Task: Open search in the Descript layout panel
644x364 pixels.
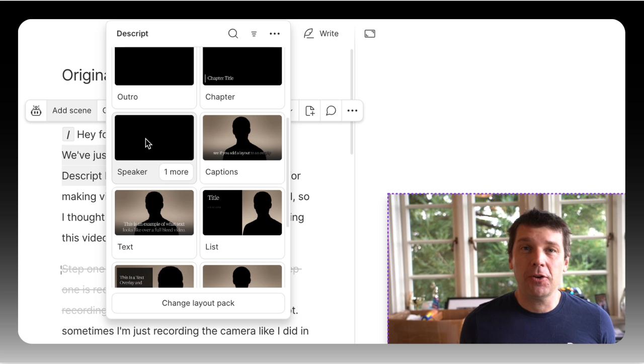Action: [233, 34]
